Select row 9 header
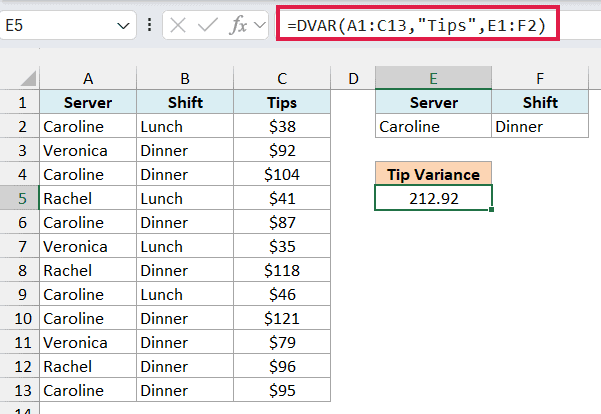Image resolution: width=601 pixels, height=414 pixels. click(x=20, y=294)
